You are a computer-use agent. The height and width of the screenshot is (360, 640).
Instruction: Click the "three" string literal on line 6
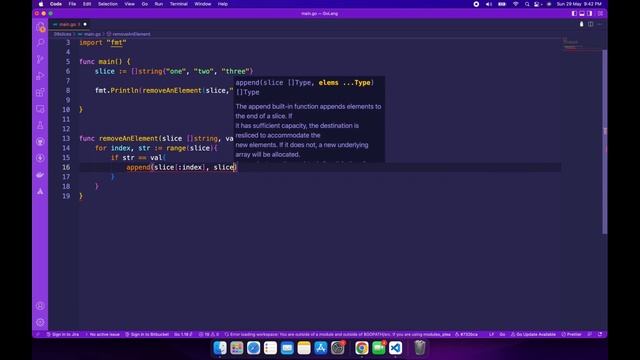tap(236, 71)
